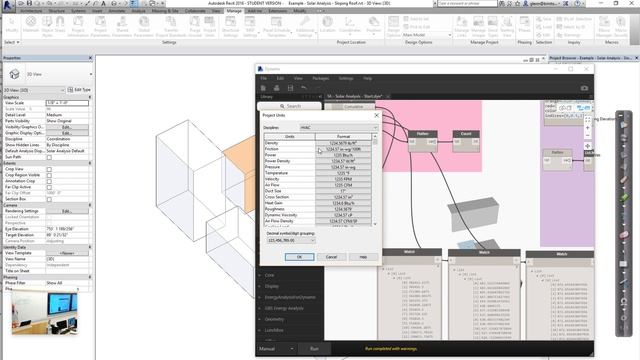Click the Manage Links icon
The width and height of the screenshot is (640, 360).
click(462, 27)
